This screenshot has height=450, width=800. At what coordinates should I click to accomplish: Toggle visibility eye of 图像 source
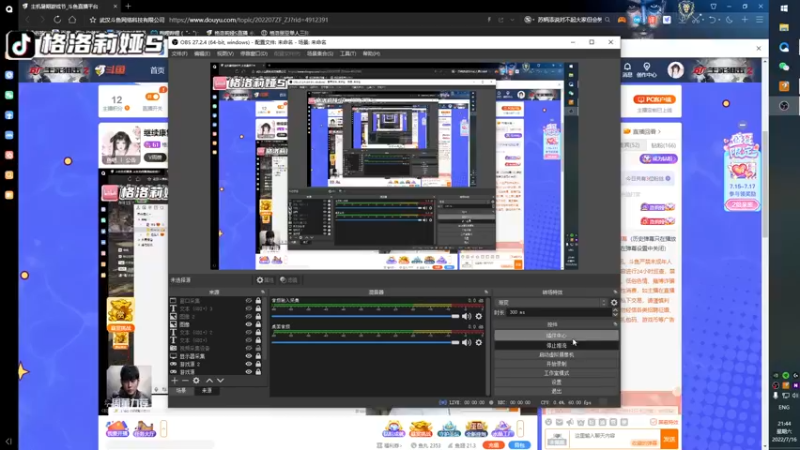click(248, 324)
